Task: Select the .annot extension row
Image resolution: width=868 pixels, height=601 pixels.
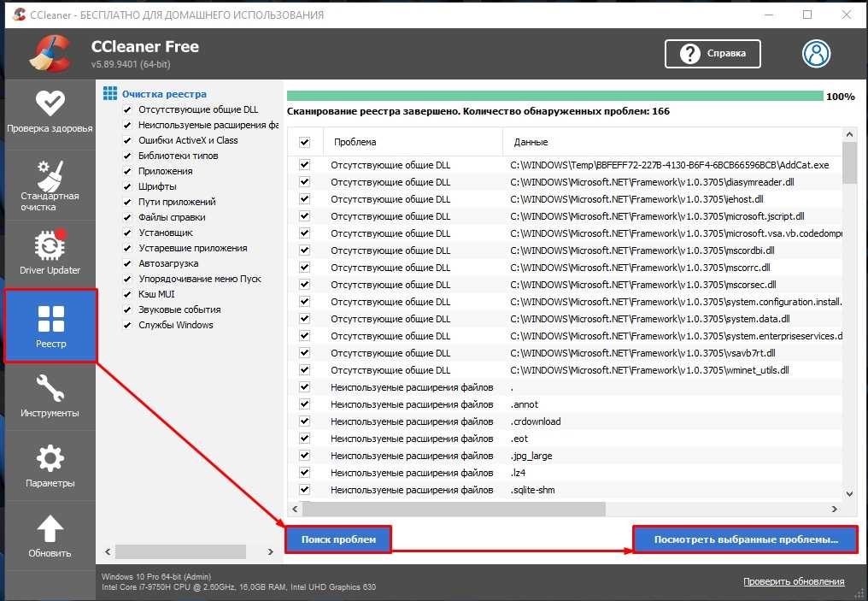Action: 565,405
